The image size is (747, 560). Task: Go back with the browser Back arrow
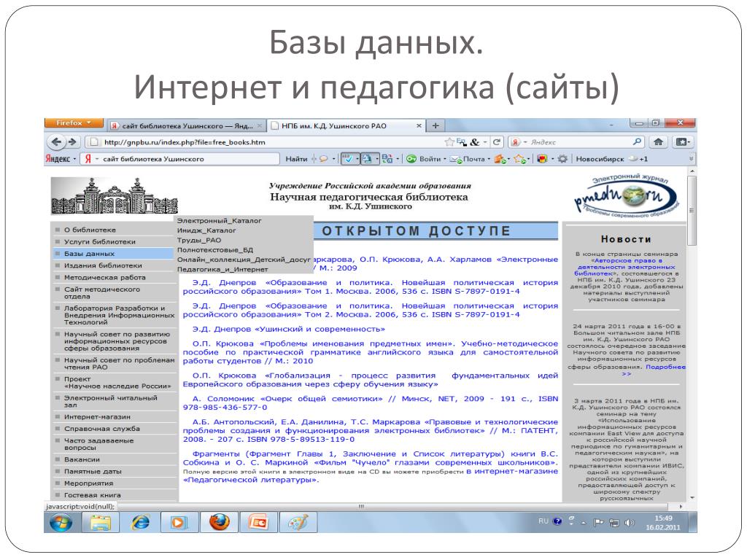click(56, 142)
